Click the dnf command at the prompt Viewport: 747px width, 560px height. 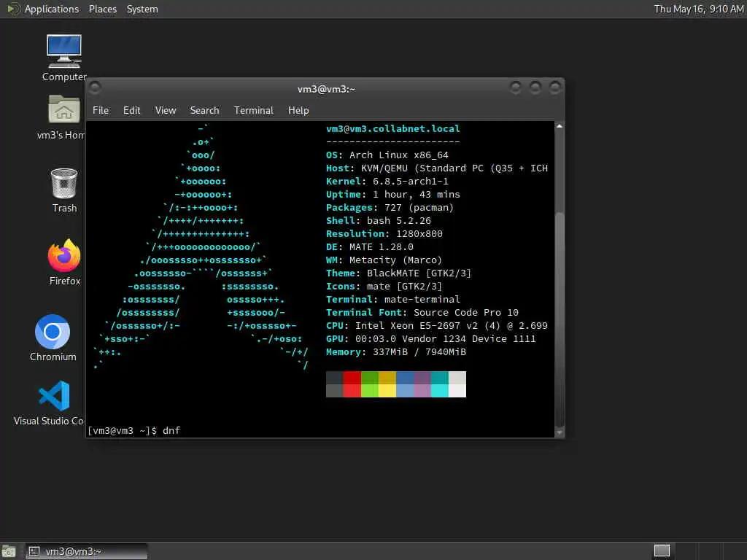pos(171,430)
